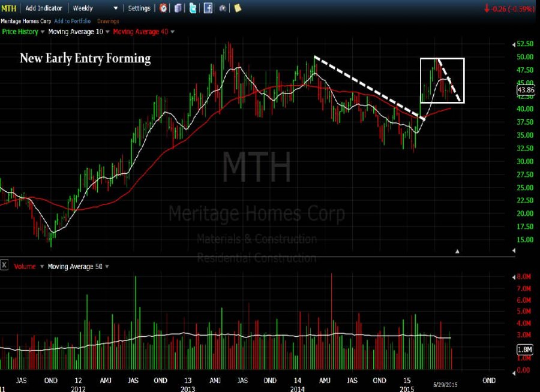This screenshot has height=392, width=540.
Task: Click the 2015 year label on time axis
Action: [407, 389]
